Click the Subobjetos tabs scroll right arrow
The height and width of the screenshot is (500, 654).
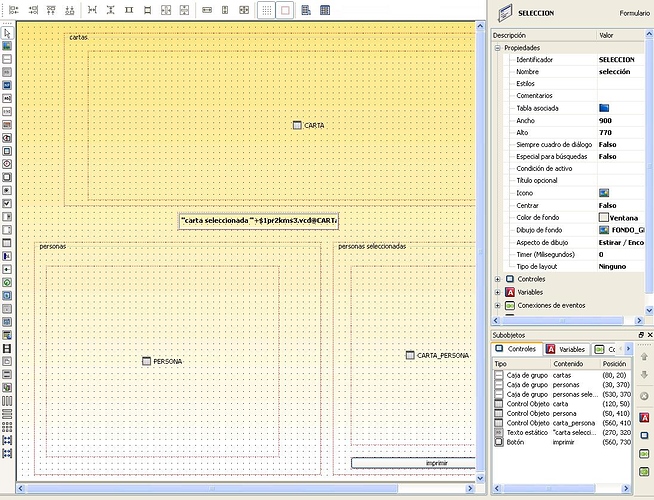(628, 349)
